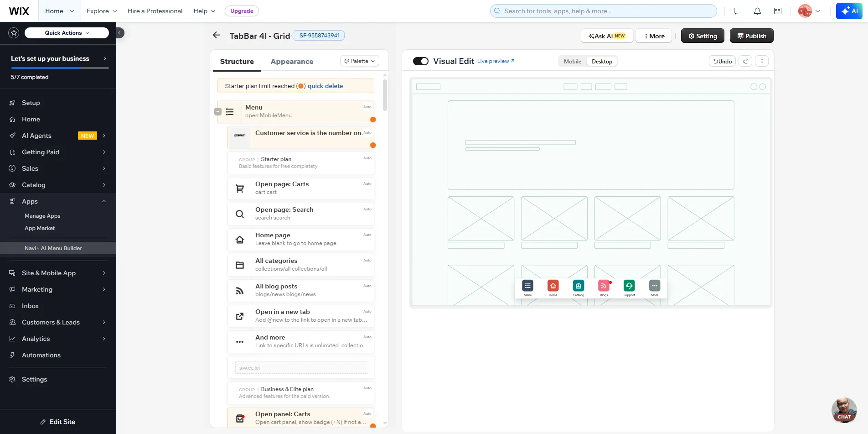Click the magnifier icon for Open page: Search
This screenshot has width=868, height=434.
(x=239, y=214)
